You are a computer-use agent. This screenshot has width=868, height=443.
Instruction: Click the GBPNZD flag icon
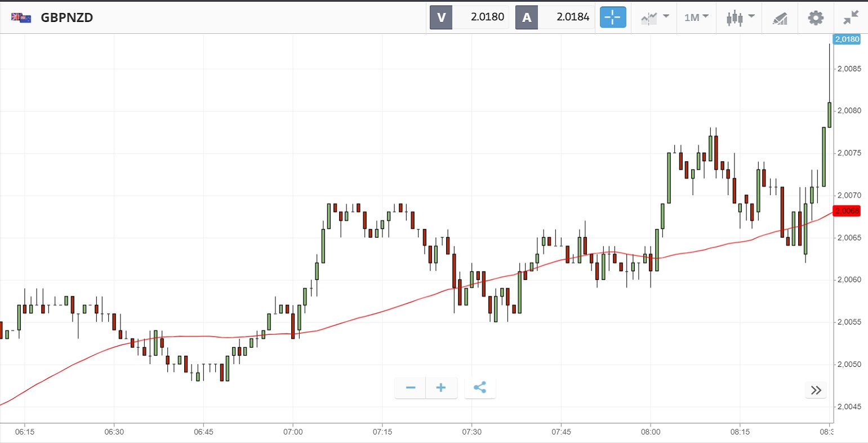click(x=21, y=17)
